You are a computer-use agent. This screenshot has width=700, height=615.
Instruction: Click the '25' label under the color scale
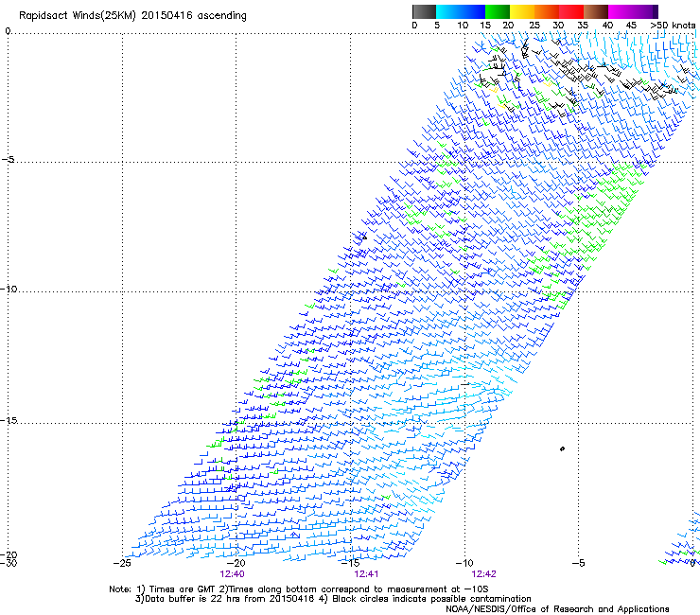coord(534,26)
